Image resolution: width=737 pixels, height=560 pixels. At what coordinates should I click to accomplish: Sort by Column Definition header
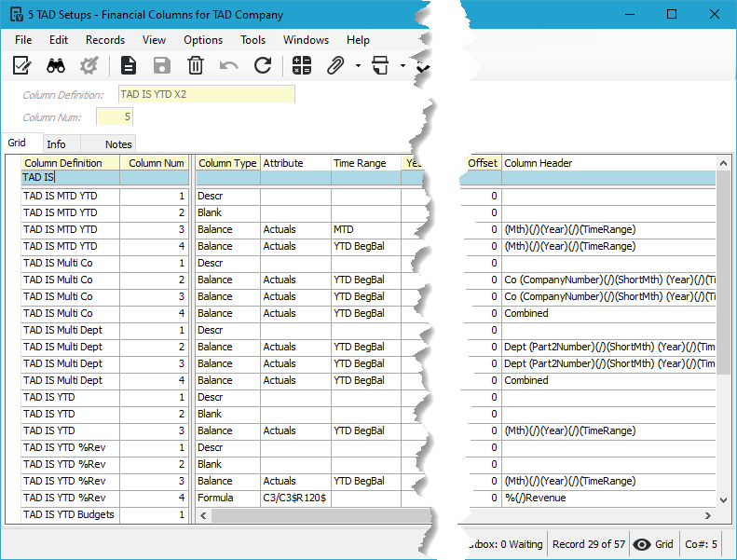pos(71,163)
